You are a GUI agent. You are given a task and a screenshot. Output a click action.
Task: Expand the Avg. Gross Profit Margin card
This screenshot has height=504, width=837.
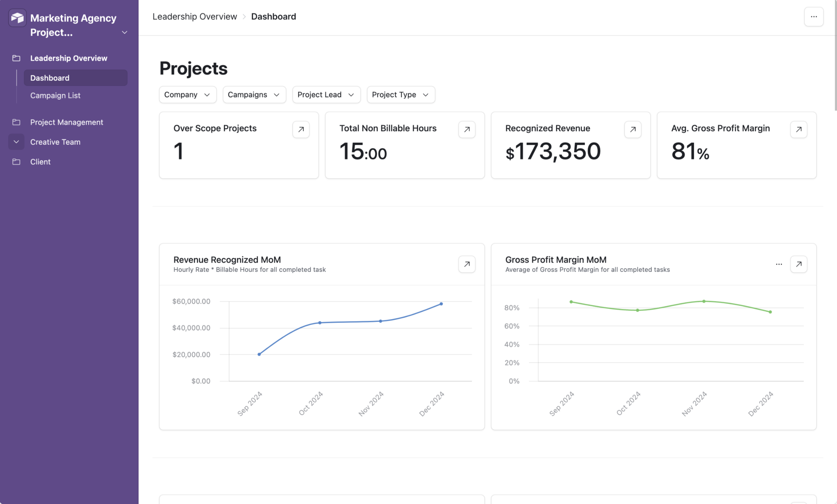click(799, 129)
